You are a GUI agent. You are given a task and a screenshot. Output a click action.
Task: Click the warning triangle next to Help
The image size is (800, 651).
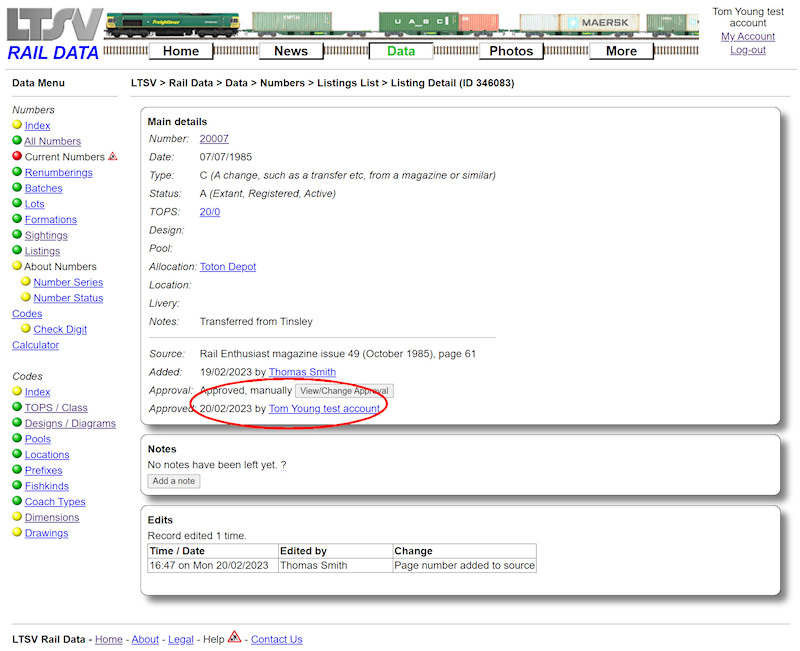tap(233, 638)
